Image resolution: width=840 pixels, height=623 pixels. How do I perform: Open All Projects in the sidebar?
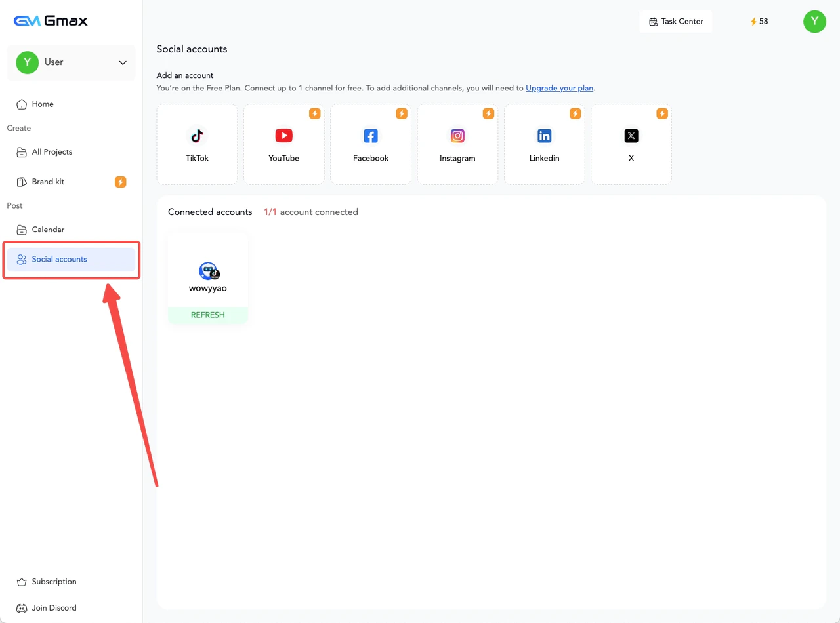(x=71, y=152)
